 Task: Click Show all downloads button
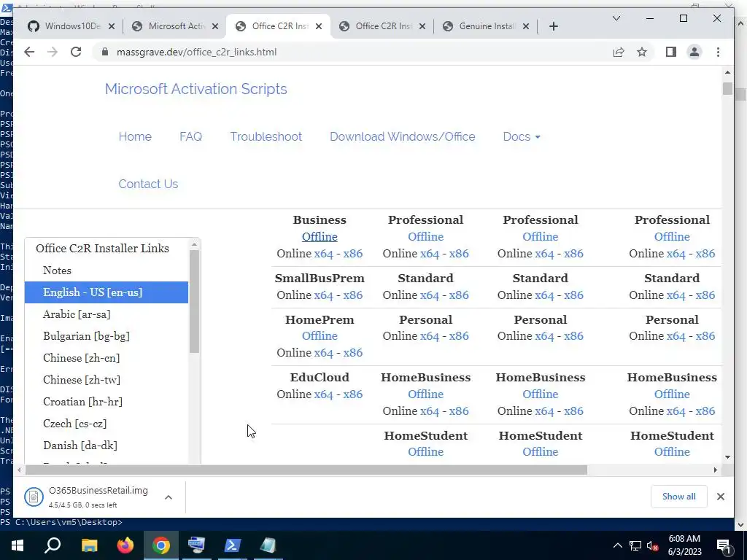pos(679,497)
